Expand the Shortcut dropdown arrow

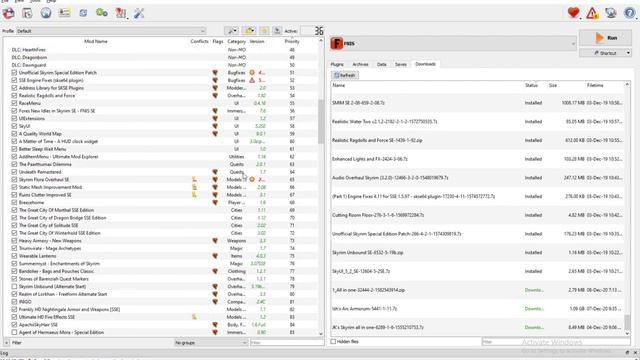point(628,53)
